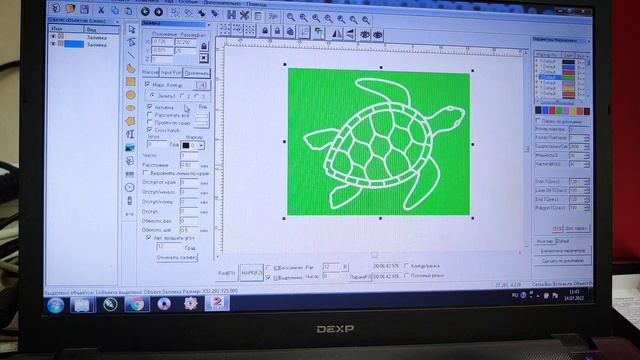
Task: Click the first object row 'Заливка' in list
Action: pyautogui.click(x=84, y=37)
